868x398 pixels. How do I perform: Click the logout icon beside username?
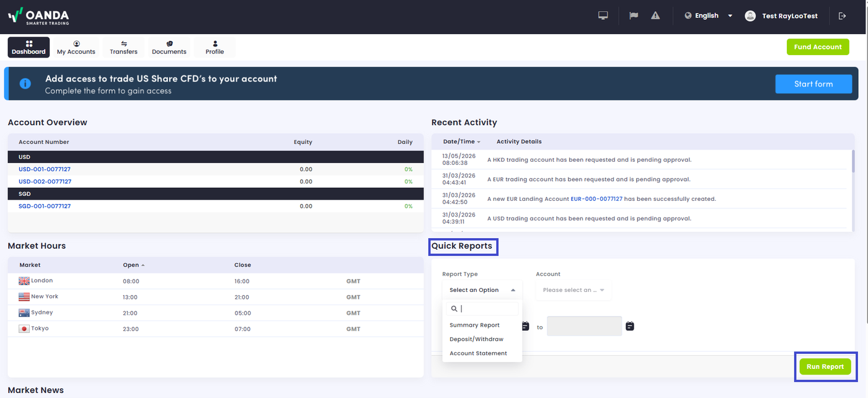tap(842, 15)
